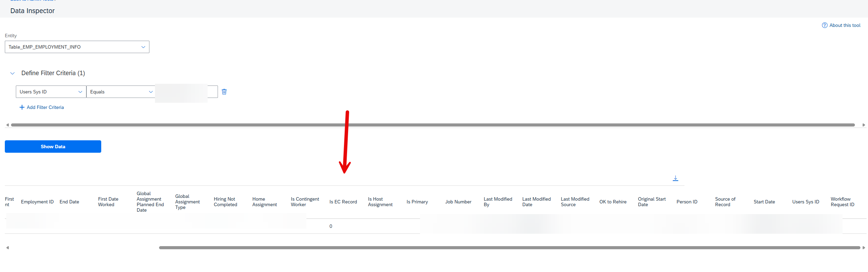Screen dimensions: 868x272
Task: Click the Users Sys ID column header
Action: (805, 202)
